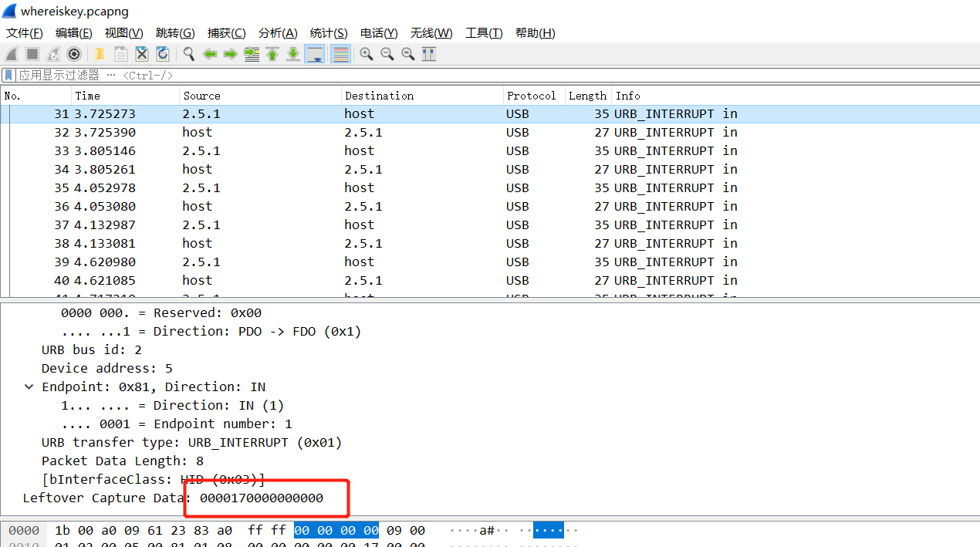Restart the current capture
The height and width of the screenshot is (547, 980).
click(x=53, y=54)
